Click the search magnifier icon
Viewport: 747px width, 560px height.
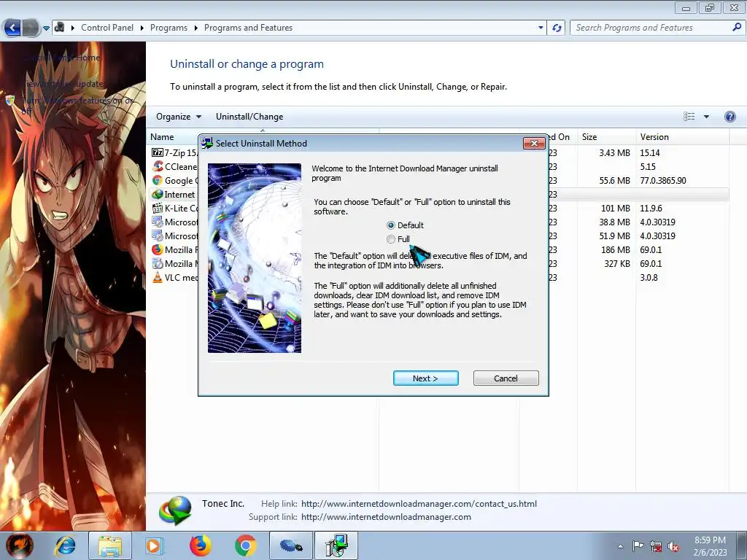[x=737, y=27]
